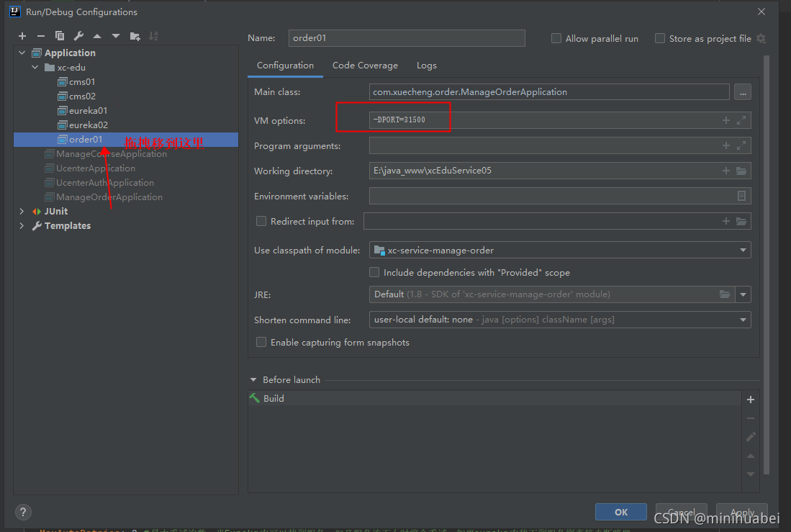Move Before launch task up
Screen dimensions: 791x532
(x=751, y=456)
